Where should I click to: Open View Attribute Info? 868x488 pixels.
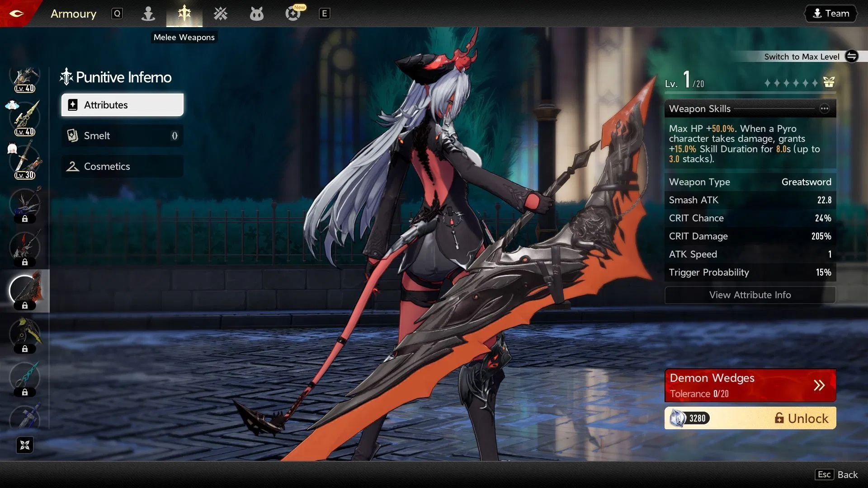[750, 295]
